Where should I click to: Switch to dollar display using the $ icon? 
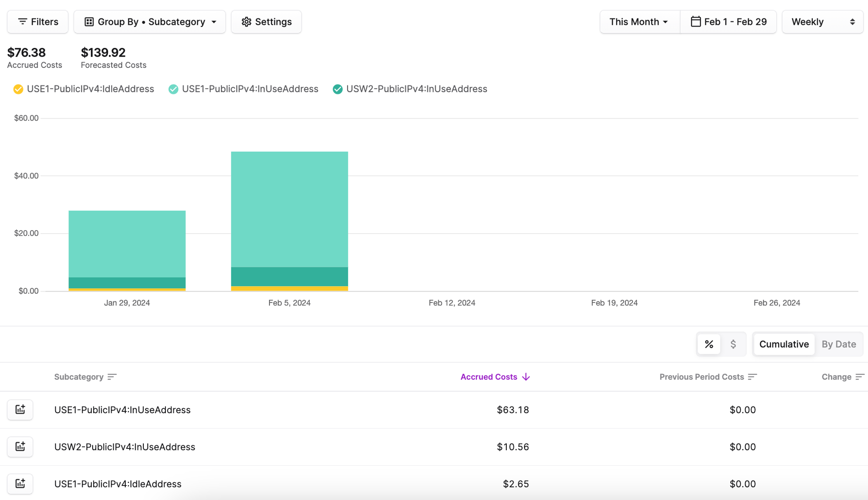[733, 344]
